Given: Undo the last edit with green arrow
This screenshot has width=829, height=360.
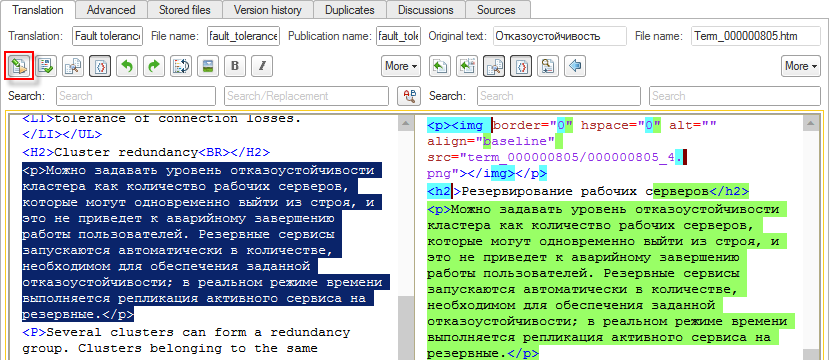Looking at the screenshot, I should coord(127,66).
